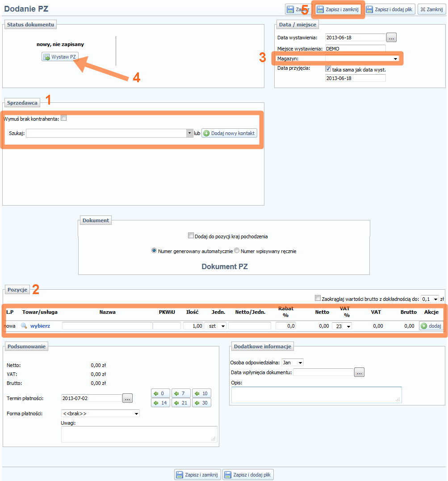This screenshot has width=448, height=481.
Task: Open calendar picker for Data wystawienia
Action: click(x=391, y=38)
